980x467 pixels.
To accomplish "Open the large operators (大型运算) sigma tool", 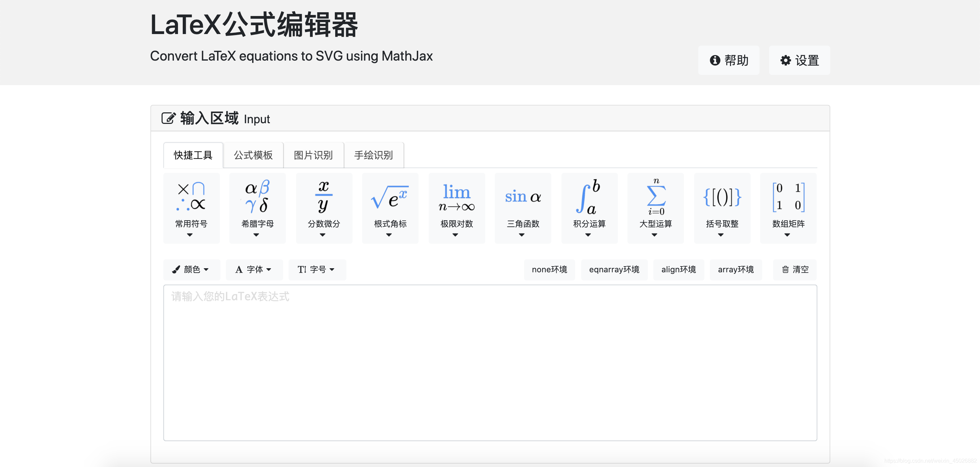I will [x=655, y=208].
